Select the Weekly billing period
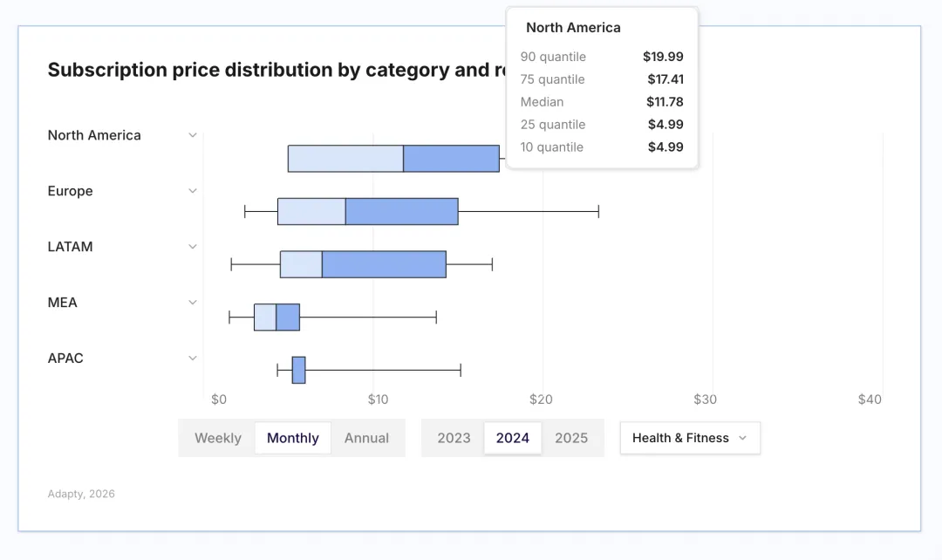 point(217,438)
